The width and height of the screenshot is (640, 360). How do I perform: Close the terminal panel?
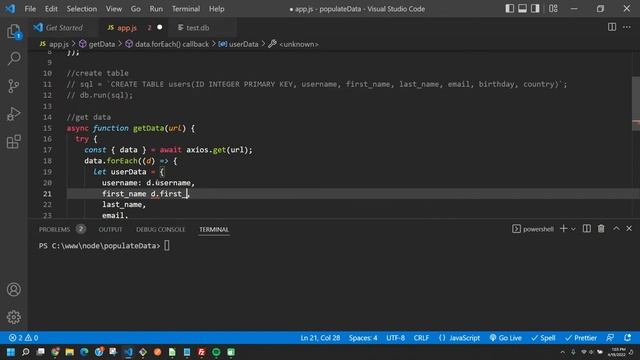[629, 229]
